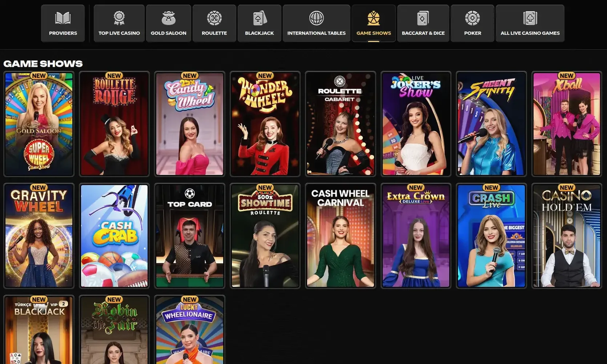The width and height of the screenshot is (607, 364).
Task: Open Cash Wheel Carnival game
Action: pyautogui.click(x=341, y=236)
